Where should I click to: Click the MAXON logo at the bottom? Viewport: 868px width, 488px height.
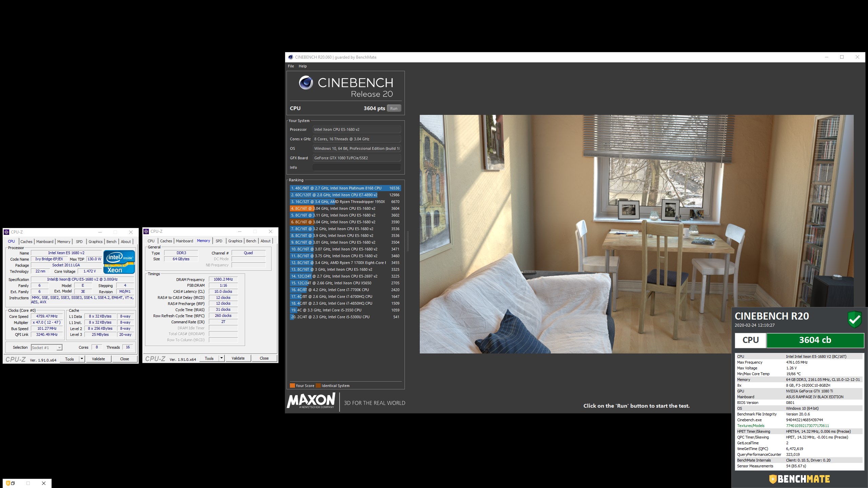pyautogui.click(x=311, y=400)
